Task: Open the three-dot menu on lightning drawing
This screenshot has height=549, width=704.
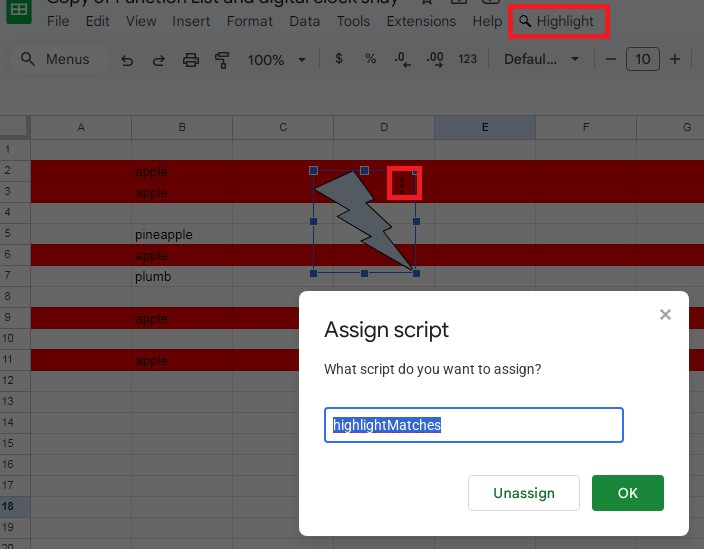Action: (x=402, y=185)
